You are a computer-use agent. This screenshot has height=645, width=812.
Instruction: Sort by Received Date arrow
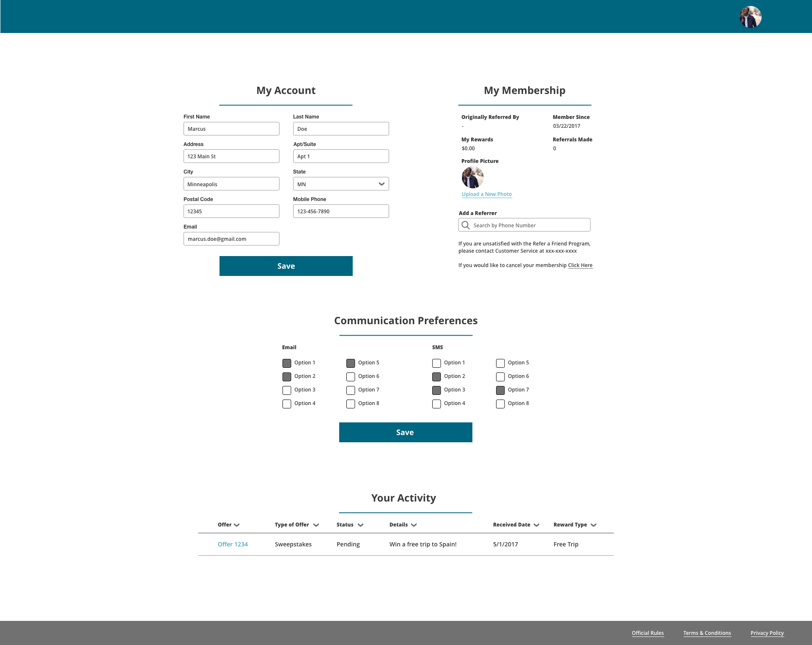536,525
